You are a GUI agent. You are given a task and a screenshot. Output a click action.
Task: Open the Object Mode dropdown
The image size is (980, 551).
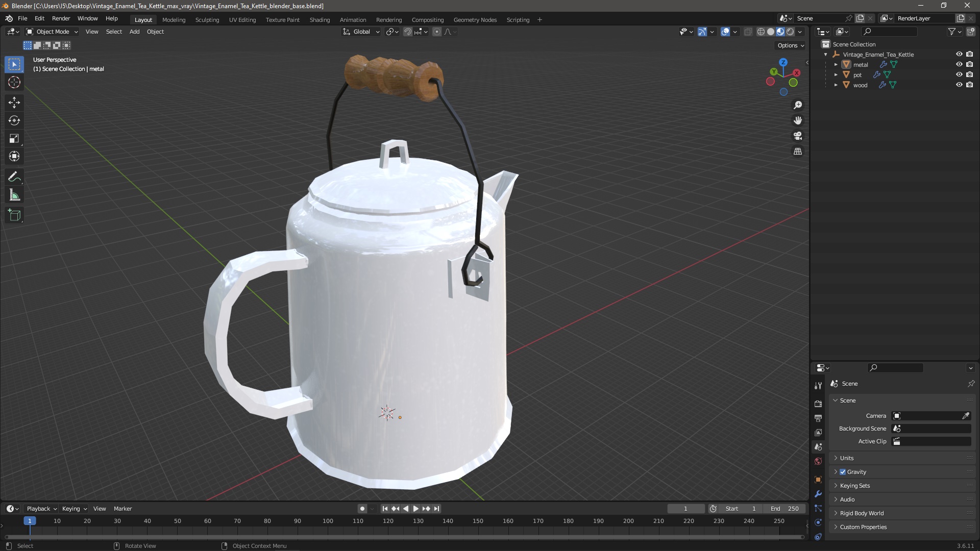coord(52,32)
